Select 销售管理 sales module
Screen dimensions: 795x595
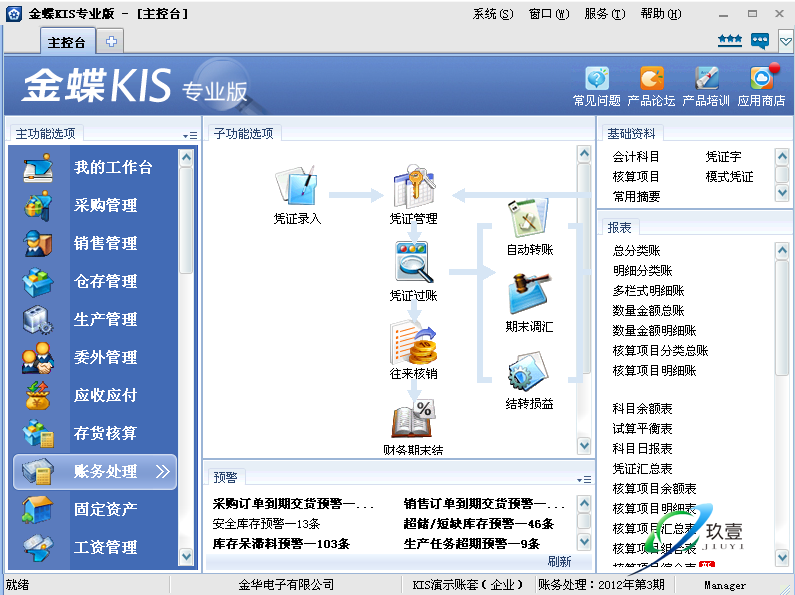click(95, 243)
